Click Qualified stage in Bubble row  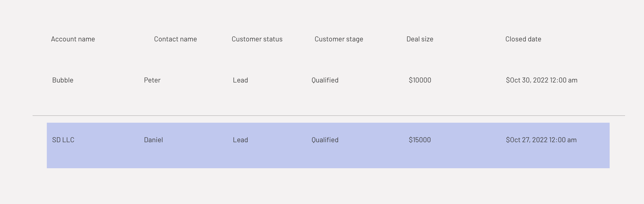325,80
